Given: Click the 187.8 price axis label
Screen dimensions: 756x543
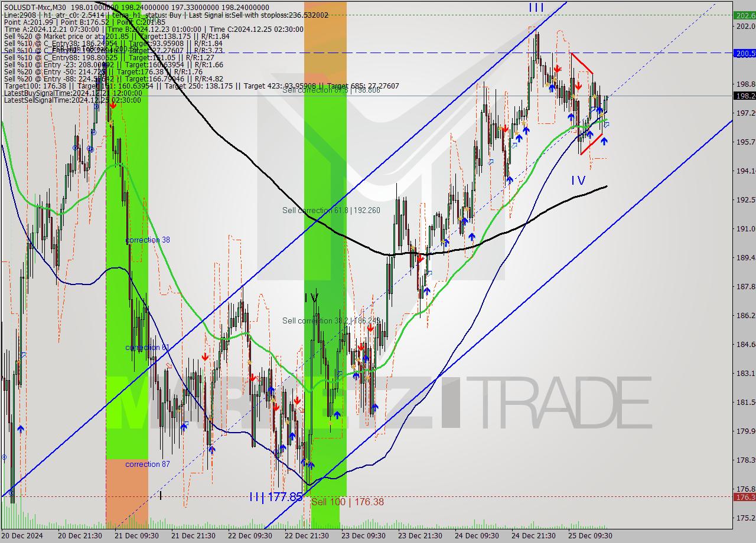Looking at the screenshot, I should pos(745,286).
